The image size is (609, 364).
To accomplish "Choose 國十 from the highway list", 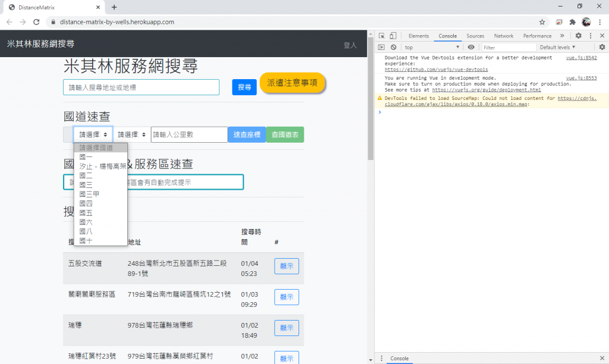I will coord(101,240).
